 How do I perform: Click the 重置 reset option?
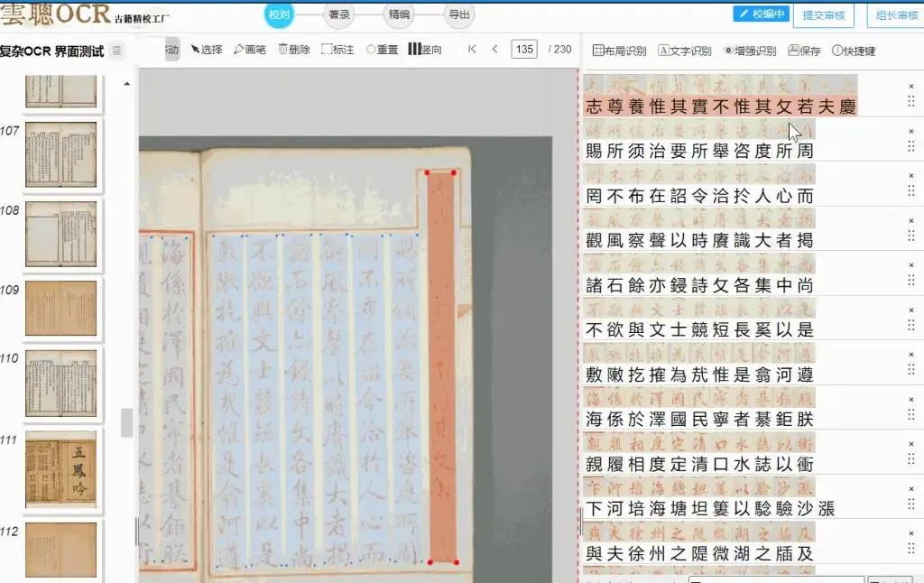click(382, 50)
